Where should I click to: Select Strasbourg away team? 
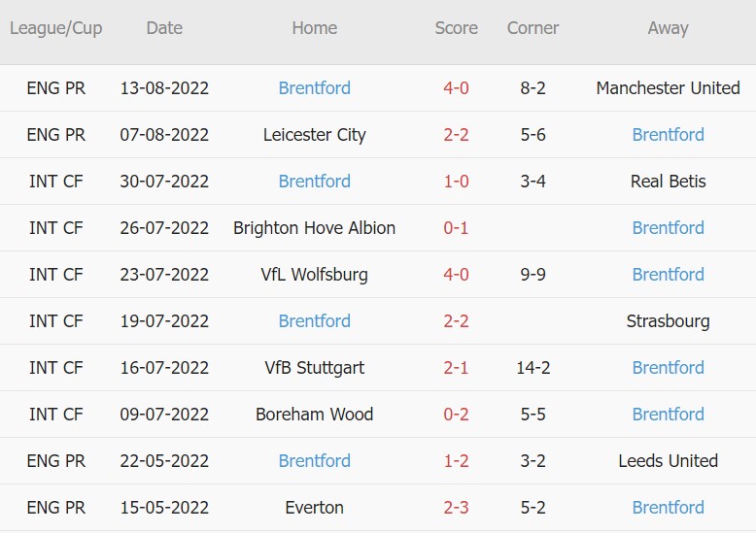668,321
